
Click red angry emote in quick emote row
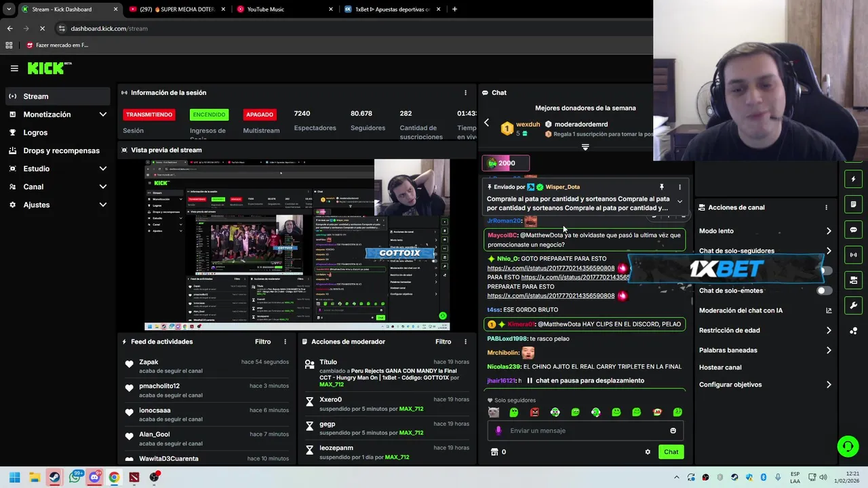click(x=534, y=412)
